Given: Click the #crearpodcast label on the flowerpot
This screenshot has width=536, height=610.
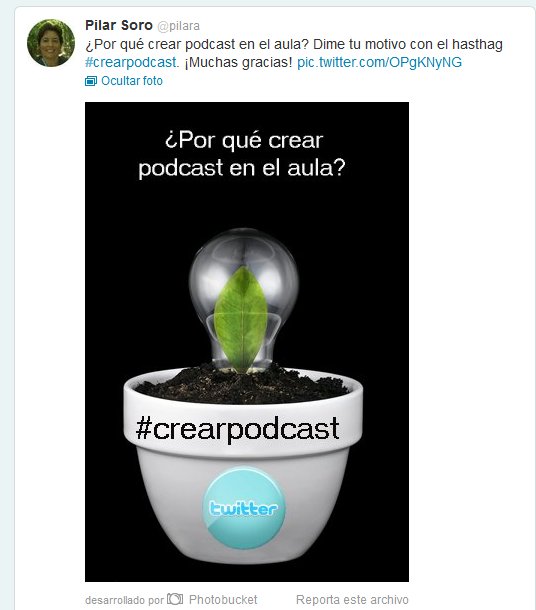Looking at the screenshot, I should [x=238, y=429].
